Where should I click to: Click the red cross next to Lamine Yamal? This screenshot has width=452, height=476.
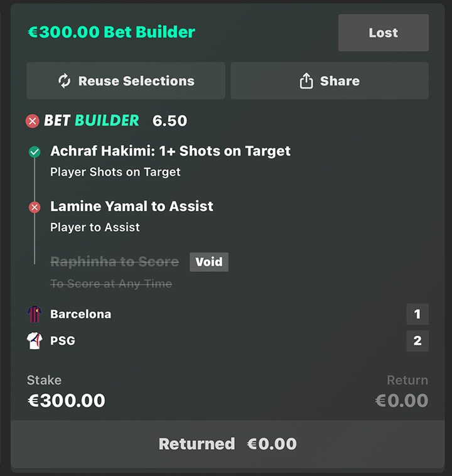[x=35, y=207]
